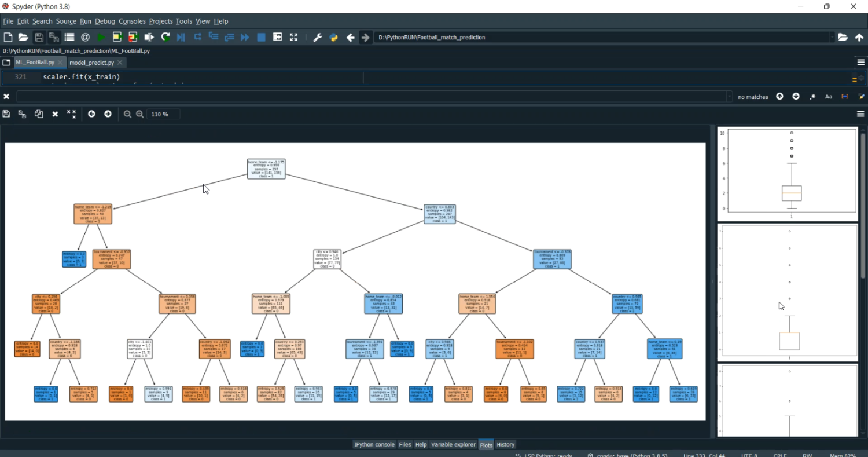Open the Consoles menu
868x457 pixels.
(x=132, y=21)
